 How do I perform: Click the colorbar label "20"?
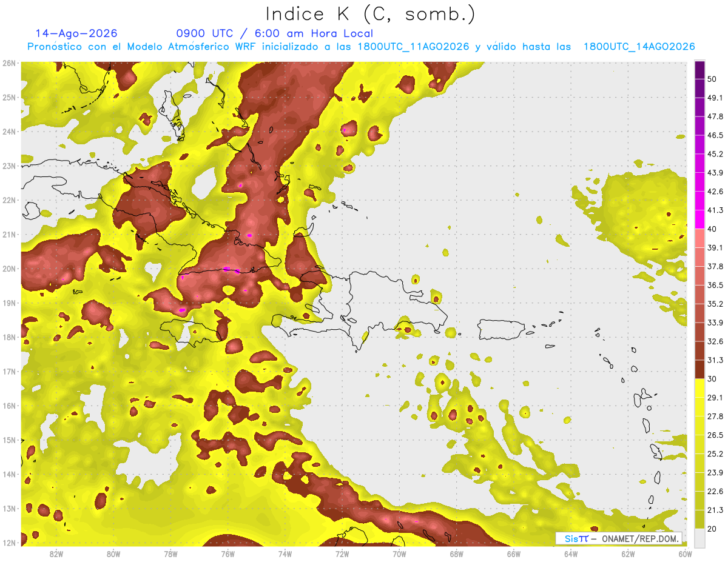pyautogui.click(x=713, y=529)
